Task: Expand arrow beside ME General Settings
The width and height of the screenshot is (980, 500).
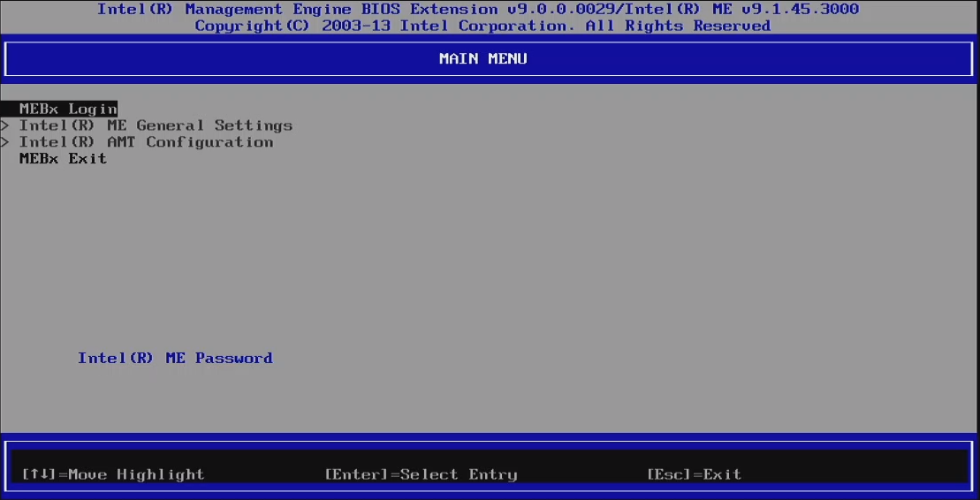Action: 5,125
